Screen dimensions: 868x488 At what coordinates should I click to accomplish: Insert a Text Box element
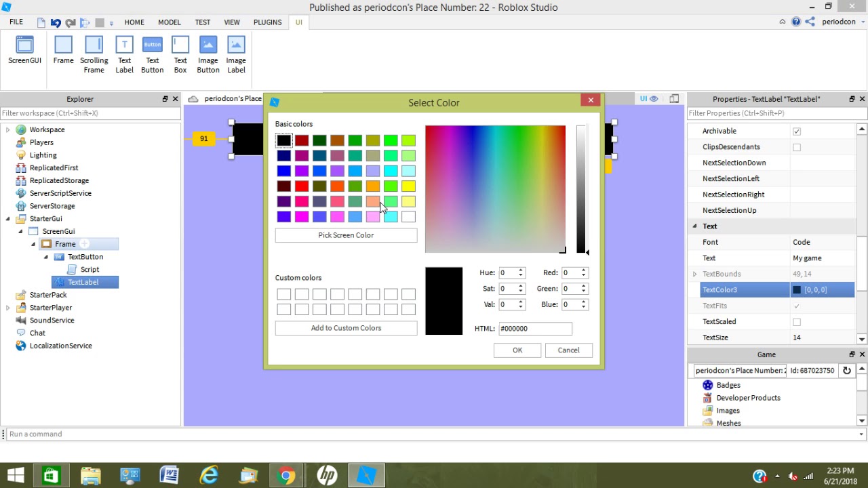tap(180, 55)
